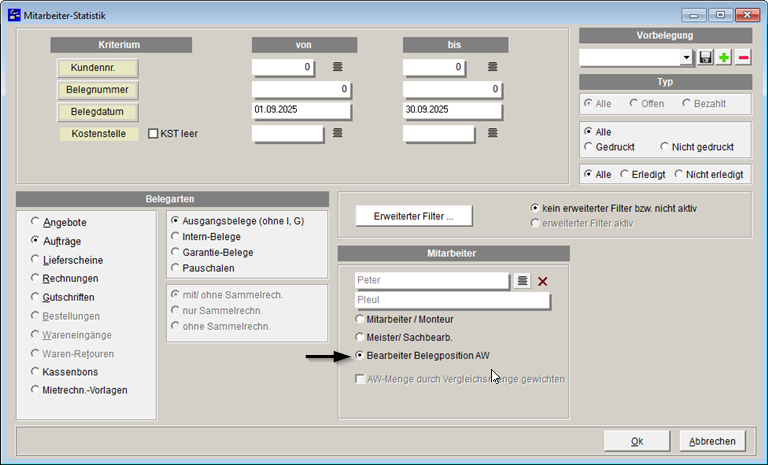Select Kassenbons radio button

point(65,371)
